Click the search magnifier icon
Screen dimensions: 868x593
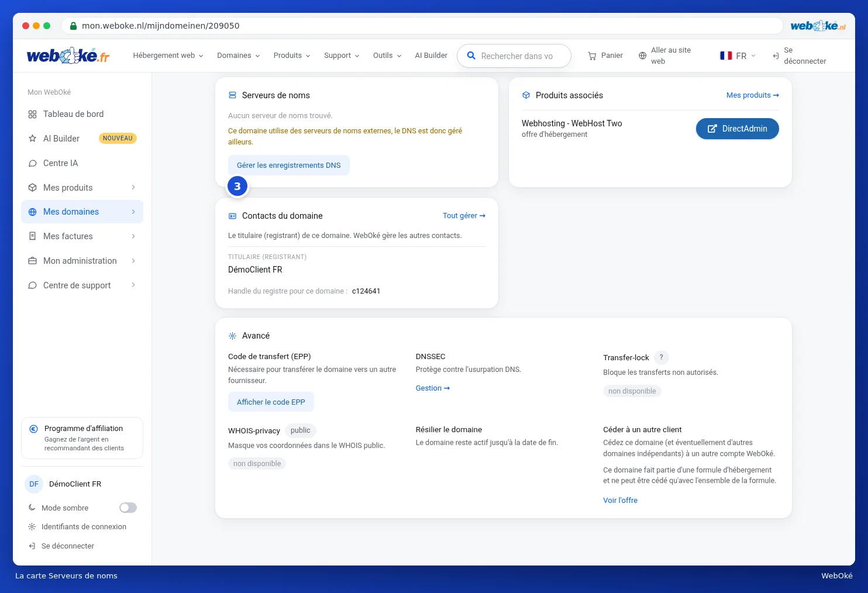pos(471,56)
